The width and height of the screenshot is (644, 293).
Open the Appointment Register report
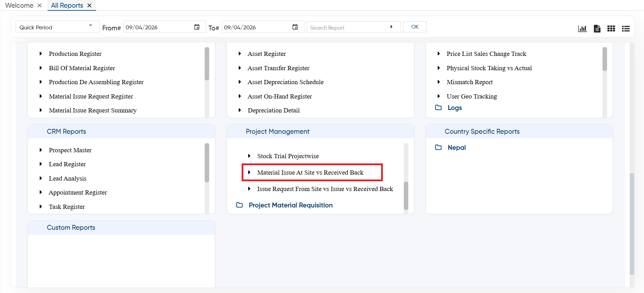point(78,192)
